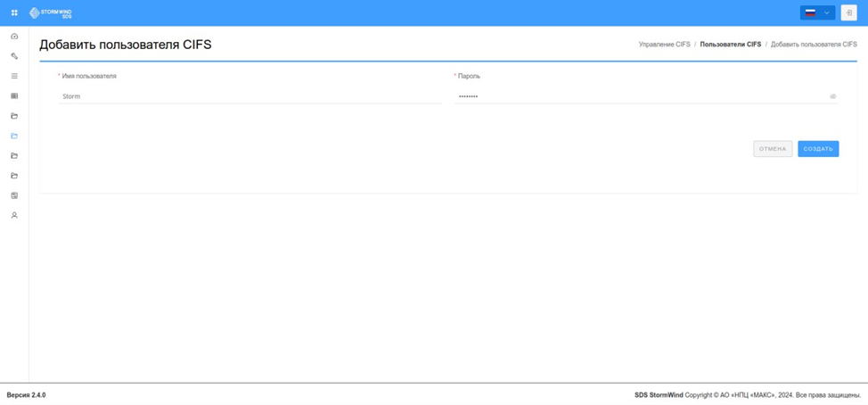The width and height of the screenshot is (868, 405).
Task: Open the dashboard gauge icon in sidebar
Action: click(x=14, y=36)
